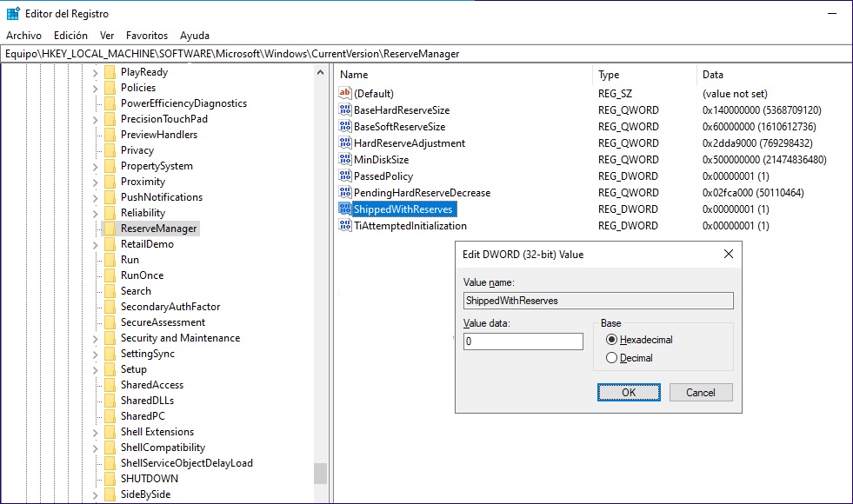Click the Registry Editor app icon in title bar
The height and width of the screenshot is (504, 853).
13,14
